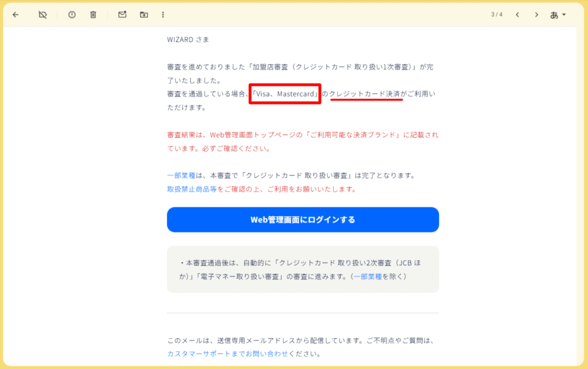Toggle the crossed-eye hide content icon
The height and width of the screenshot is (369, 588).
coord(42,14)
